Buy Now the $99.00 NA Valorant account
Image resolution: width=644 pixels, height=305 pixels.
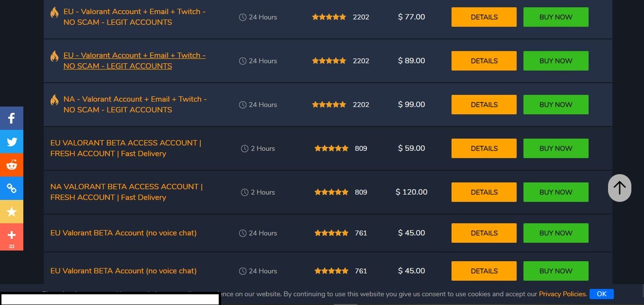click(556, 105)
